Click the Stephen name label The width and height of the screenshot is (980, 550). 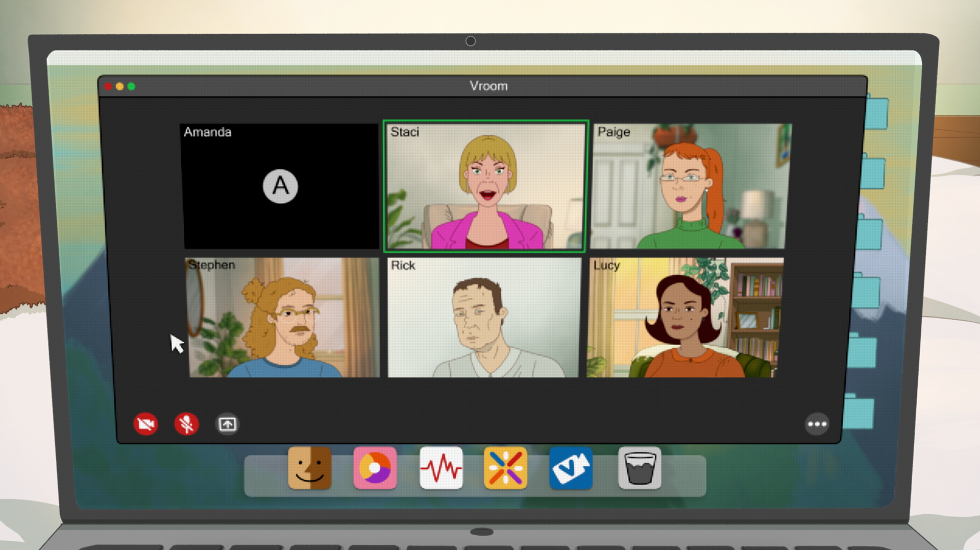[212, 265]
